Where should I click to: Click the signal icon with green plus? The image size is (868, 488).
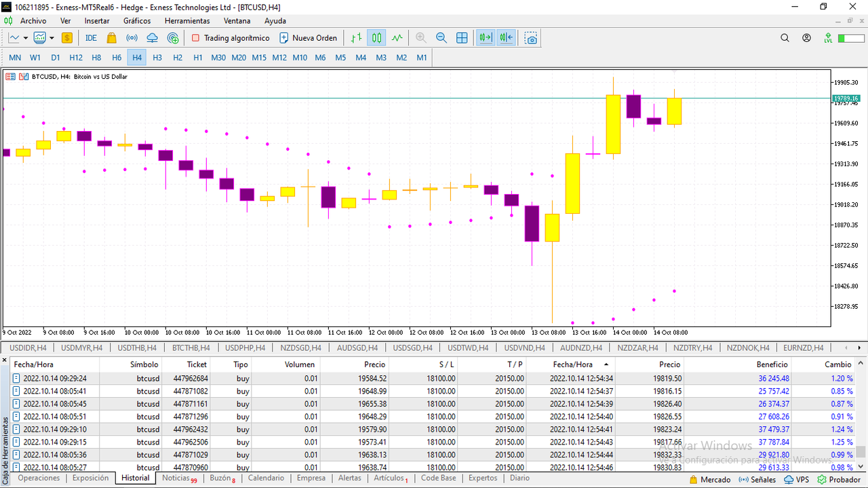point(173,38)
